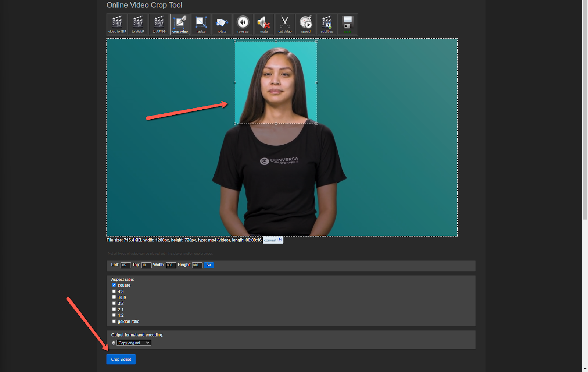The height and width of the screenshot is (372, 588).
Task: Uncheck the square aspect ratio checkbox
Action: pos(114,285)
